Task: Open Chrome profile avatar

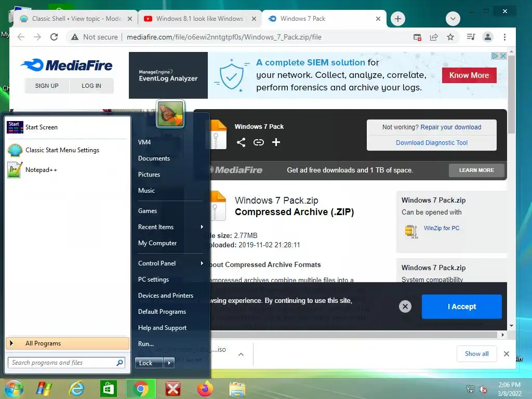Action: (487, 37)
